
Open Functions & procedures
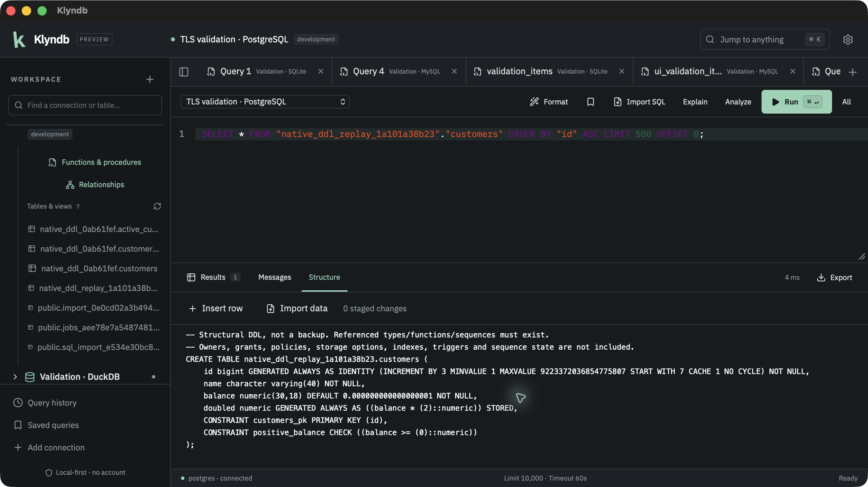click(x=95, y=162)
